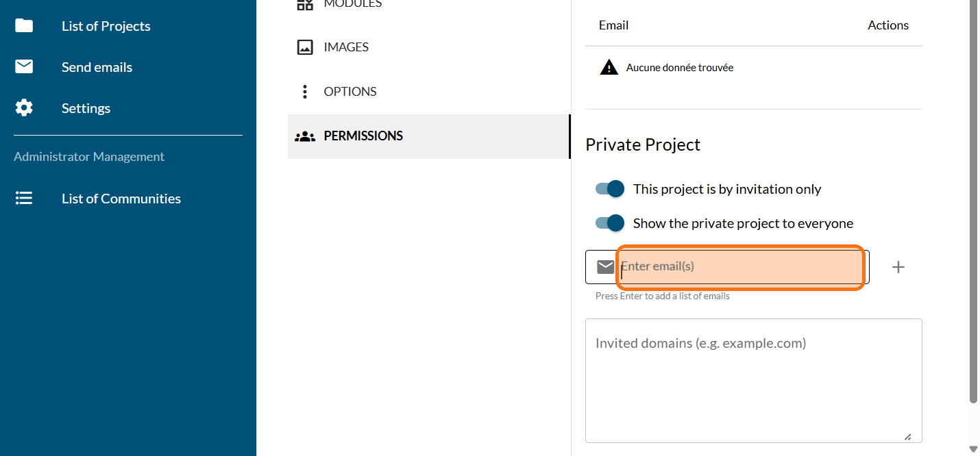980x456 pixels.
Task: Click the three-dot icon beside OPTIONS
Action: tap(305, 92)
